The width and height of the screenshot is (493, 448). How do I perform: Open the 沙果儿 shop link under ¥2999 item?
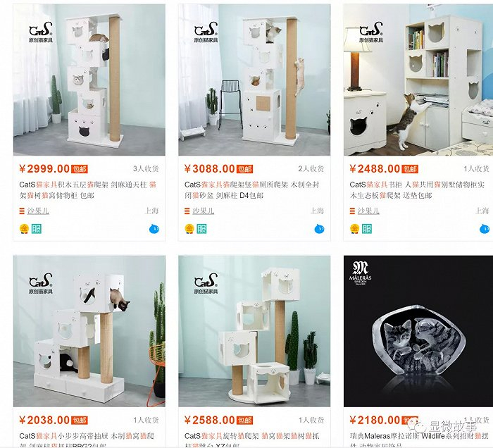click(x=38, y=211)
